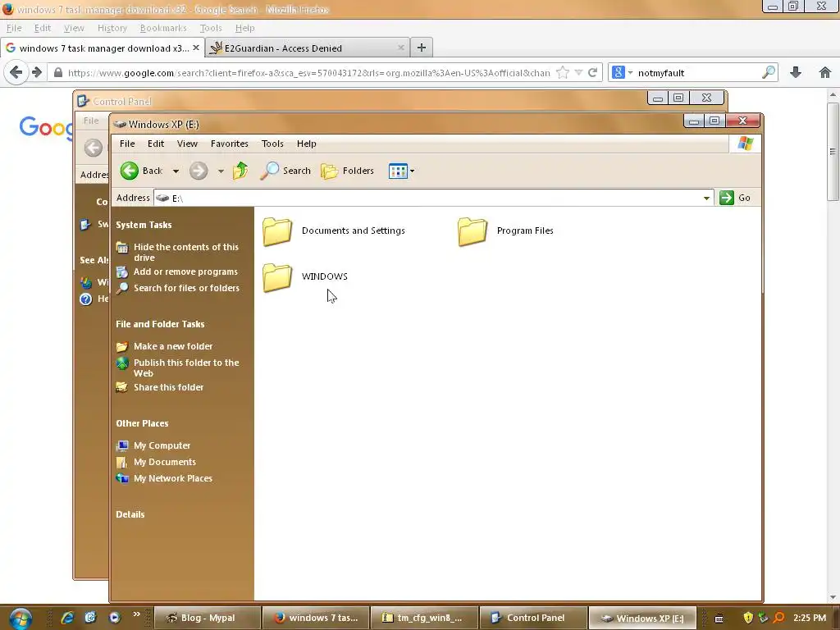Image resolution: width=840 pixels, height=630 pixels.
Task: Open Search in the Explorer toolbar
Action: (x=285, y=171)
